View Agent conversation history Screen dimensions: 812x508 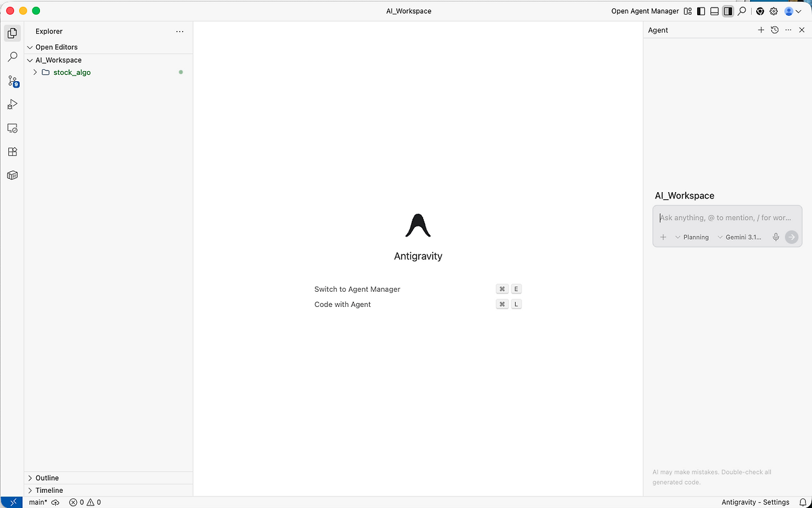(775, 30)
